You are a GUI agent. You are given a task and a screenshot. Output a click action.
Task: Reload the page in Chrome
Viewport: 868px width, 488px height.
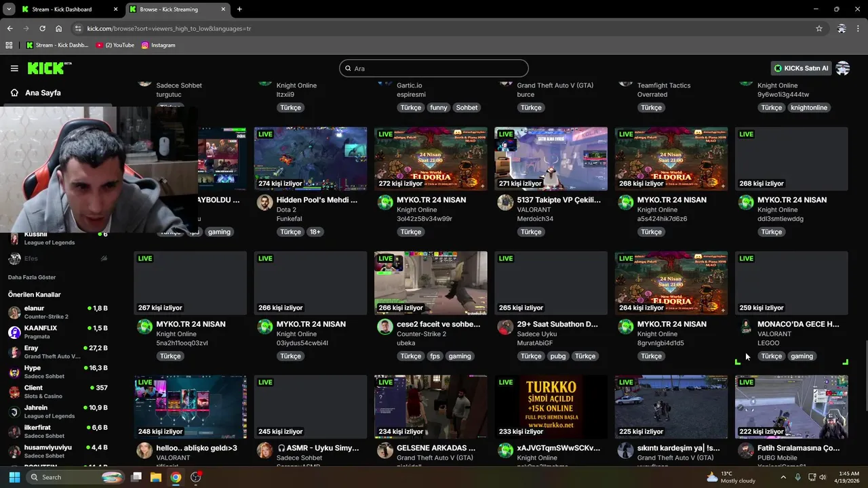click(42, 28)
